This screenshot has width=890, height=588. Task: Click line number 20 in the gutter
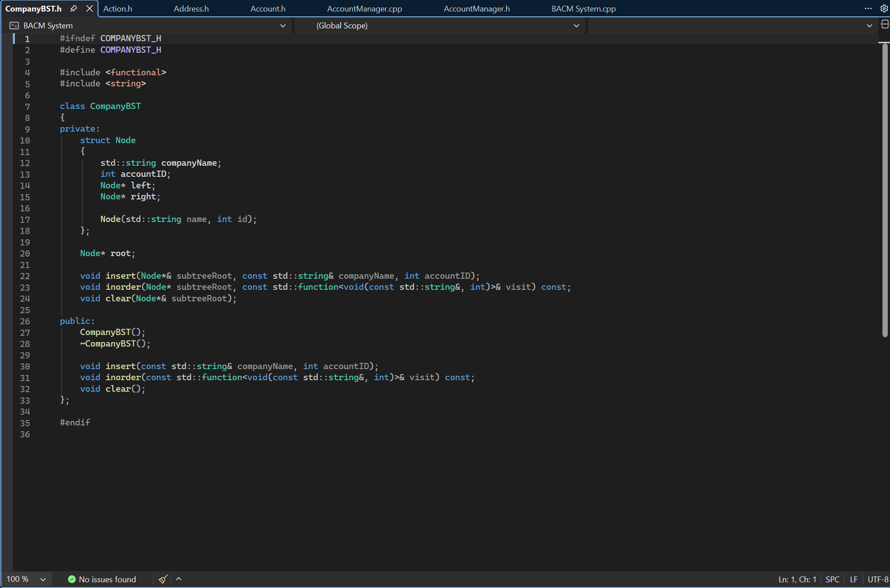point(25,253)
